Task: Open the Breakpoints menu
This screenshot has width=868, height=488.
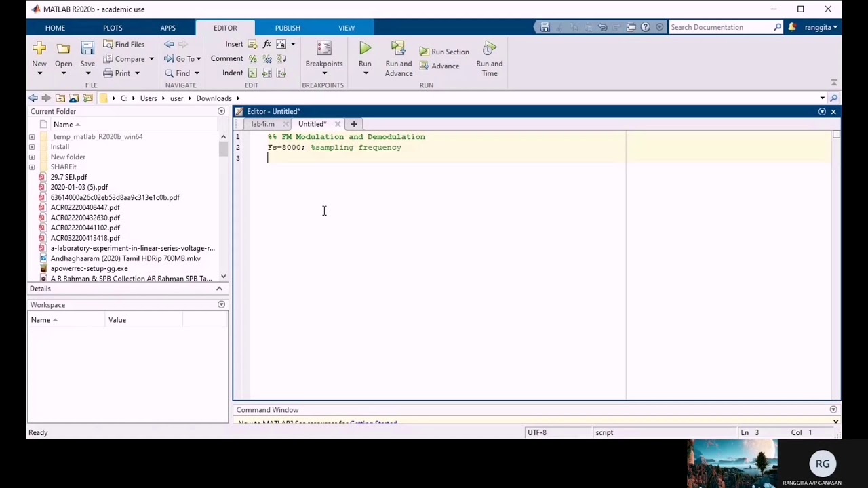Action: pos(323,58)
